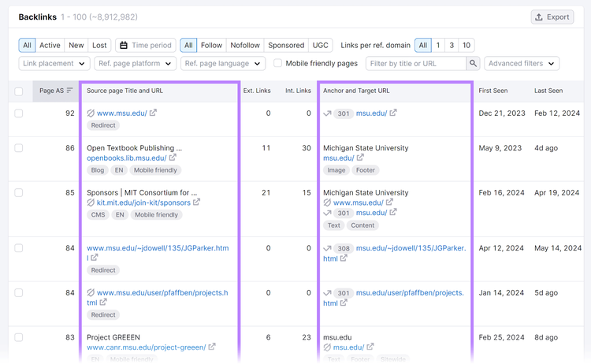Click the external-link icon after kit.mit.edu/join-kit/sponsors
The width and height of the screenshot is (591, 364).
click(x=196, y=202)
